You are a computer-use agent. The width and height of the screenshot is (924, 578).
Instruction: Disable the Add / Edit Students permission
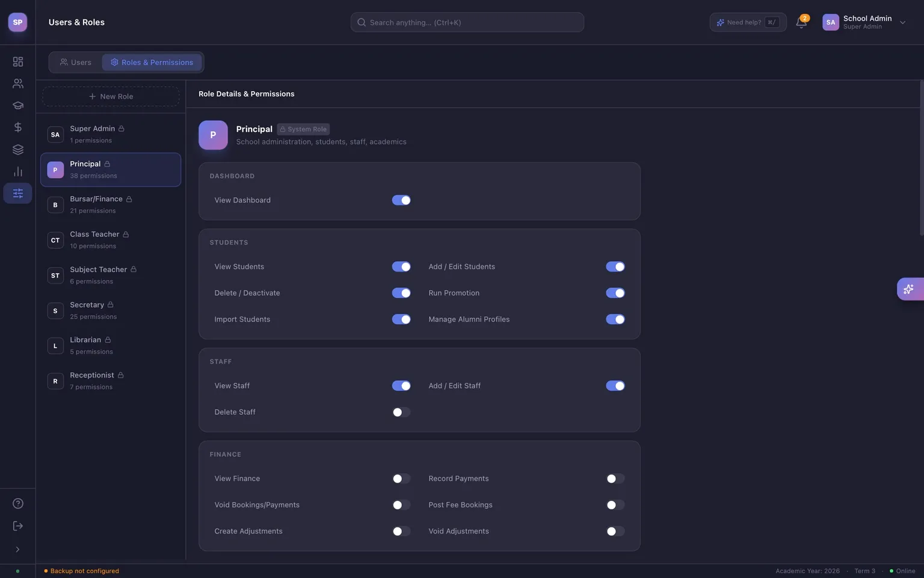(615, 267)
